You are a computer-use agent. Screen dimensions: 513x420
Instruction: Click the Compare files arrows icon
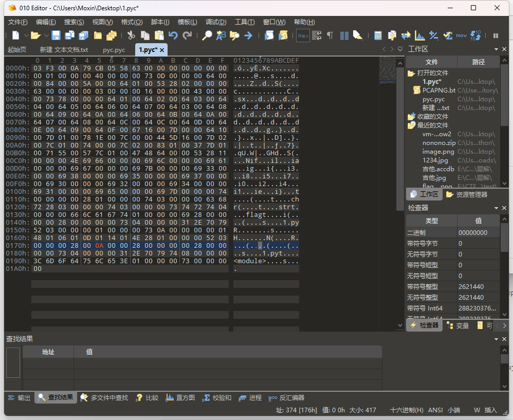[406, 35]
